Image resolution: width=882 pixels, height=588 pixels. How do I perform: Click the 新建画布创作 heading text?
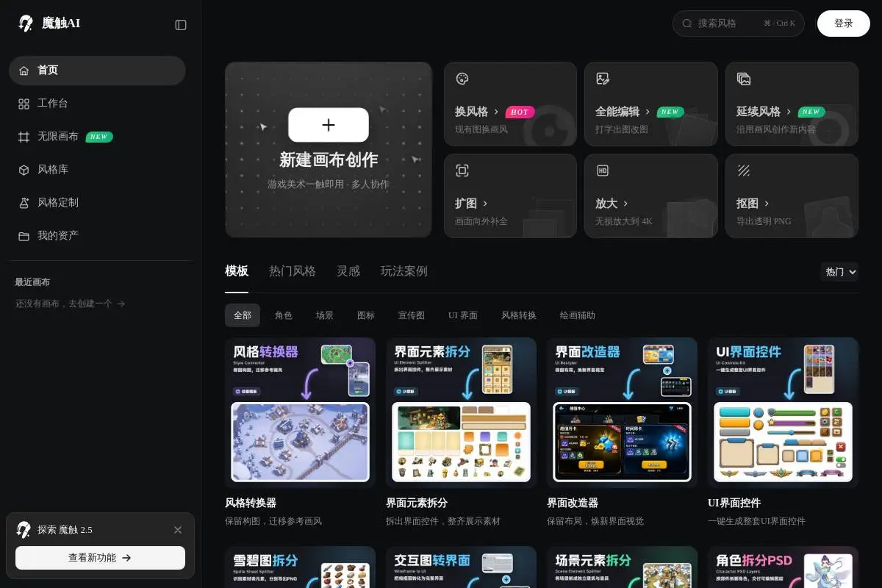[329, 160]
